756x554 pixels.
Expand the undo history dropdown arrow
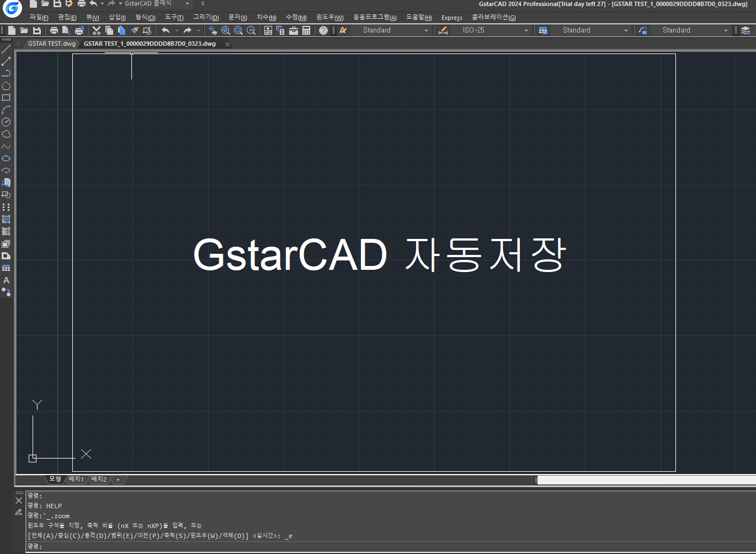pyautogui.click(x=177, y=30)
